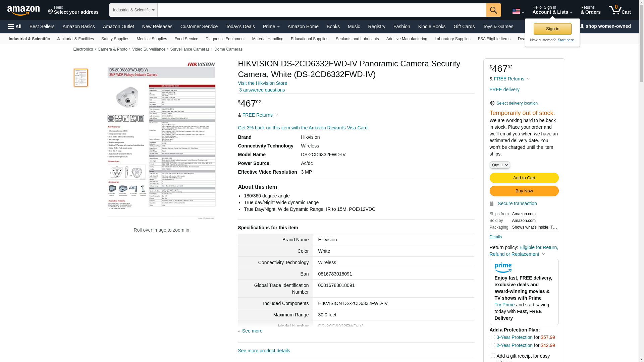Click the Prime logo in sidebar
The image size is (644, 362).
point(503,267)
